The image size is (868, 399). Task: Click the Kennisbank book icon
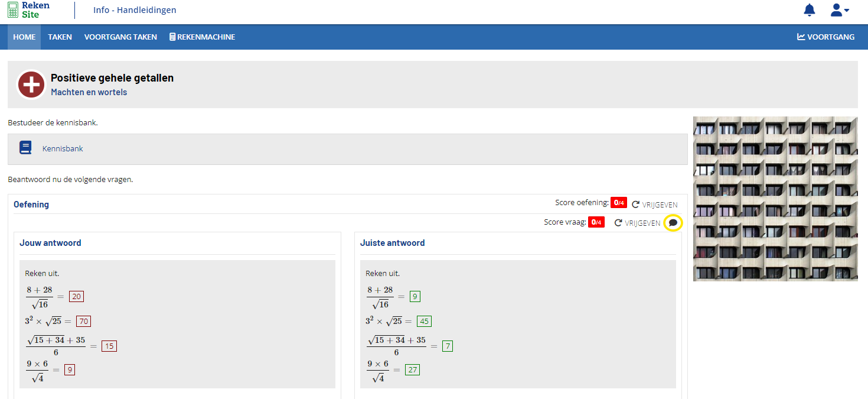point(25,148)
